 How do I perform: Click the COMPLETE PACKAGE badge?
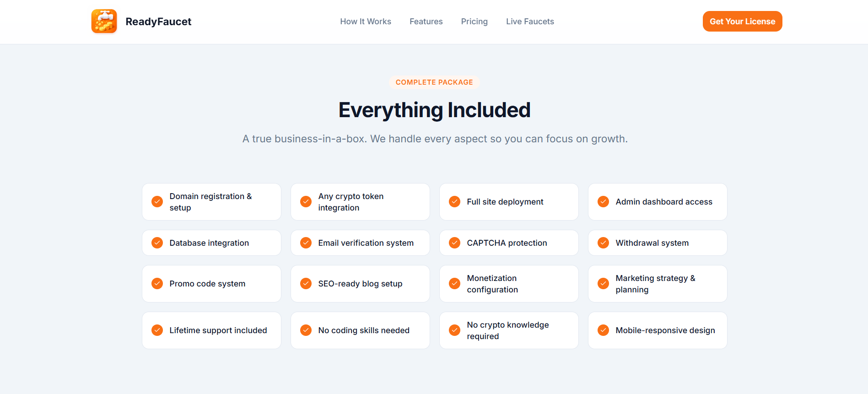pyautogui.click(x=434, y=82)
